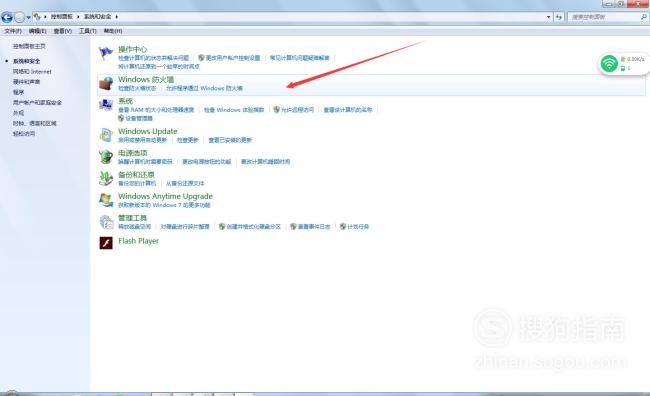
Task: Select 轻松访问 in sidebar
Action: pyautogui.click(x=24, y=134)
